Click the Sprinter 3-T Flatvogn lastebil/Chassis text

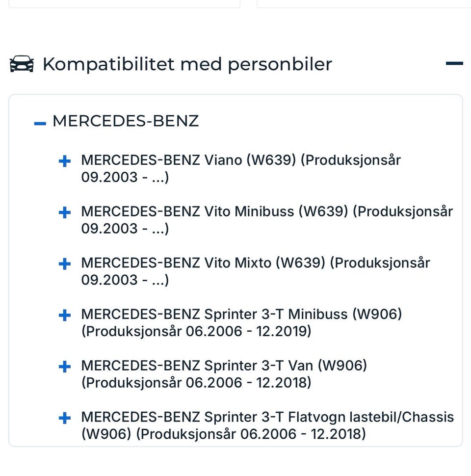(x=267, y=417)
